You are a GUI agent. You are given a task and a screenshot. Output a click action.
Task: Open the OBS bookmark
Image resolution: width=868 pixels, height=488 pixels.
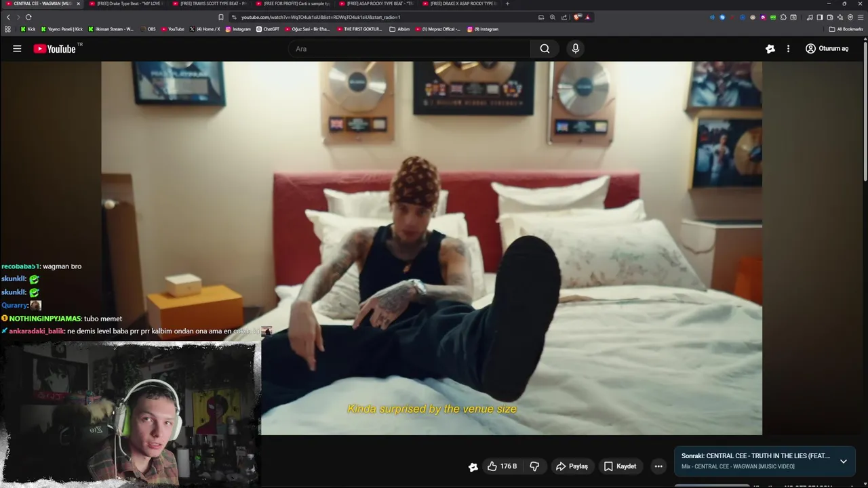click(148, 29)
